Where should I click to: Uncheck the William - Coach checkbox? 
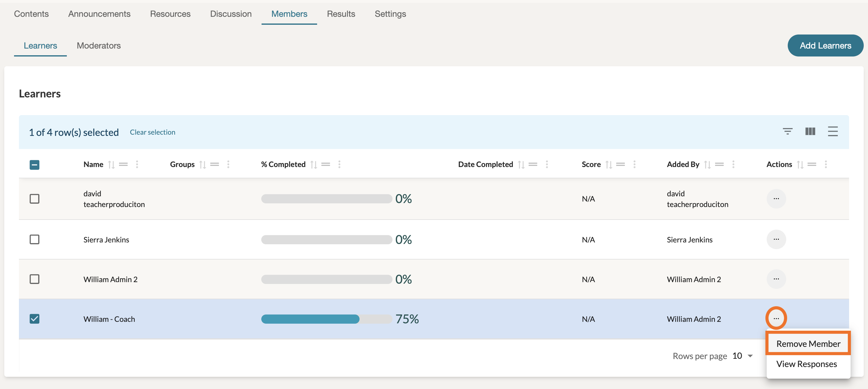[34, 318]
